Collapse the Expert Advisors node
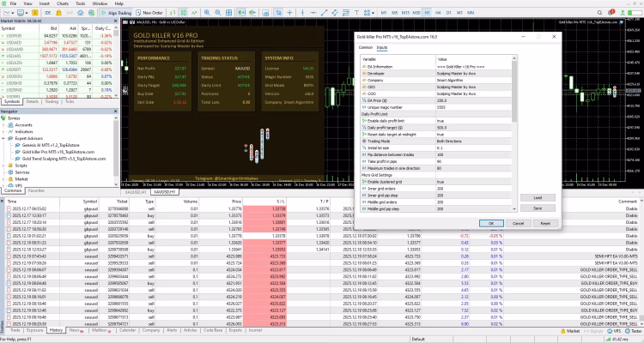This screenshot has height=343, width=644. pos(3,138)
